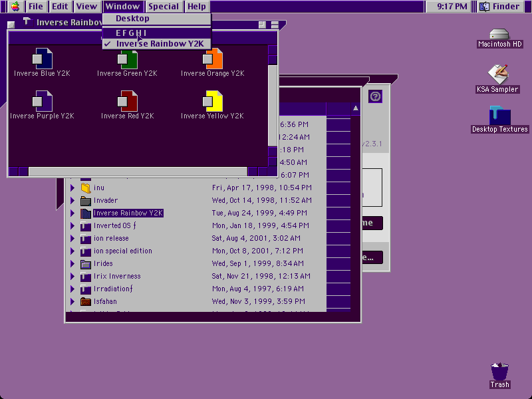The height and width of the screenshot is (399, 532).
Task: Click horizontal scrollbar of Inverse Rainbow Y2K window
Action: pyautogui.click(x=137, y=172)
